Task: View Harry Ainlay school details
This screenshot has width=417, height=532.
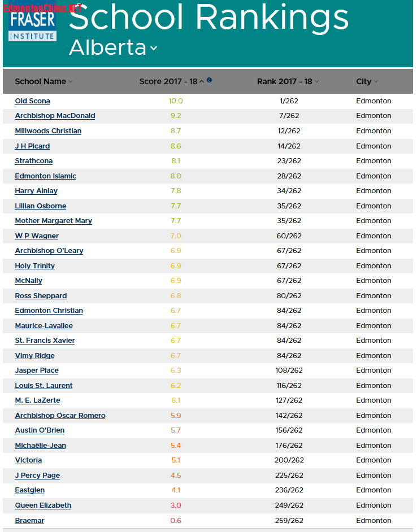Action: click(x=36, y=190)
